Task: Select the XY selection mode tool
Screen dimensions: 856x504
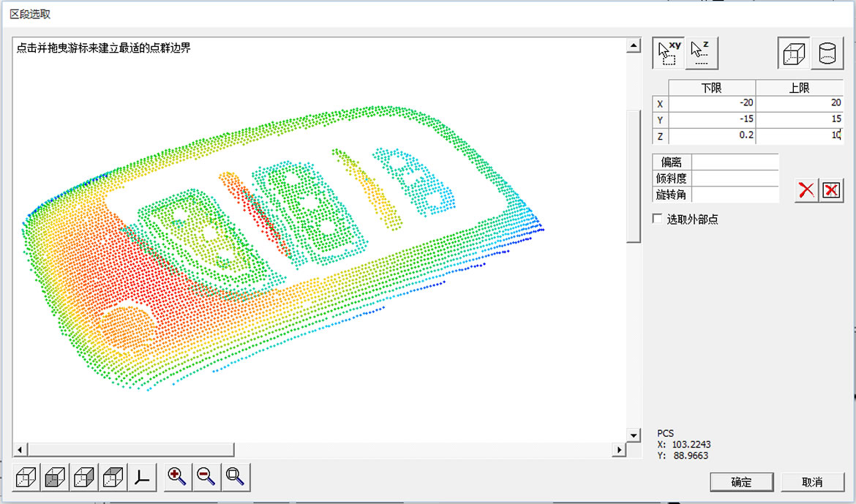Action: [669, 53]
